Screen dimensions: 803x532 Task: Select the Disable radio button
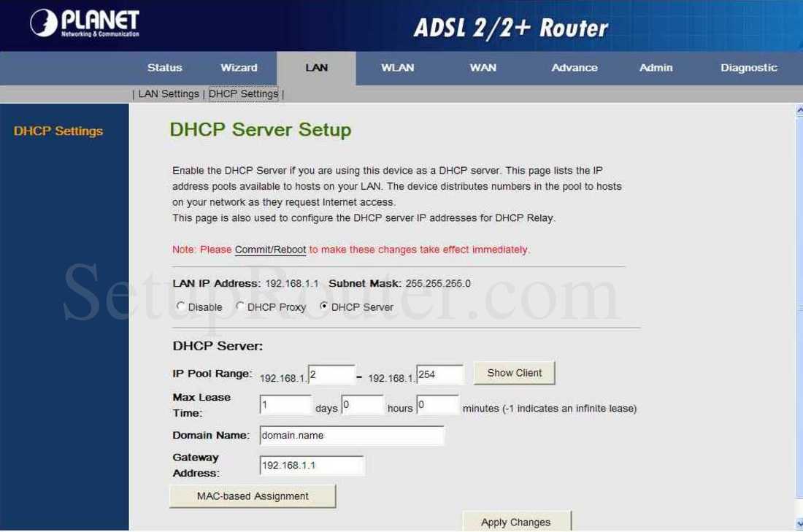click(180, 307)
